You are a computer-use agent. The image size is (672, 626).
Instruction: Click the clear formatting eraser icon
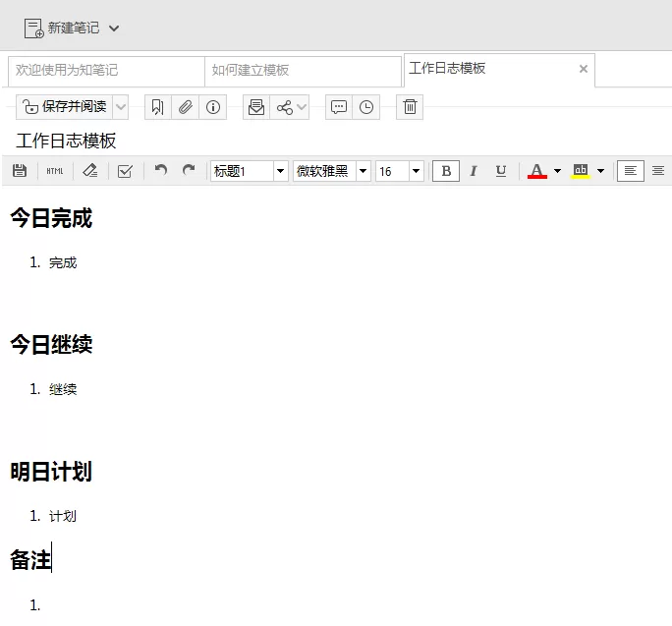pyautogui.click(x=90, y=171)
